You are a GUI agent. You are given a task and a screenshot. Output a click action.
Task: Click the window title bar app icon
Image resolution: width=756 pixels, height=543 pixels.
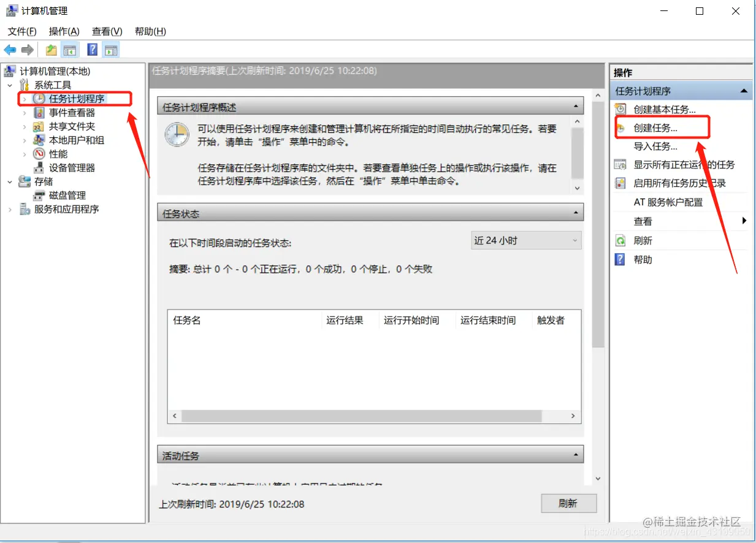click(12, 11)
